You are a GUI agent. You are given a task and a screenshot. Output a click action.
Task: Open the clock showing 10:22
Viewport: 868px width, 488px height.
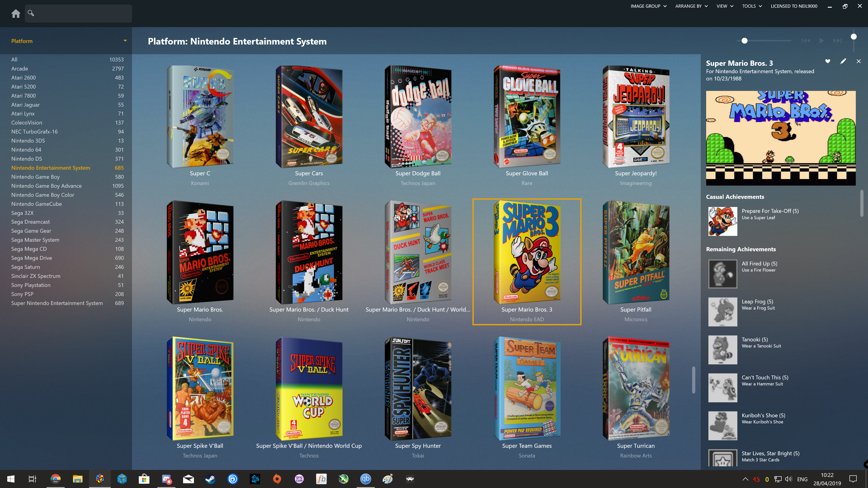(x=827, y=479)
